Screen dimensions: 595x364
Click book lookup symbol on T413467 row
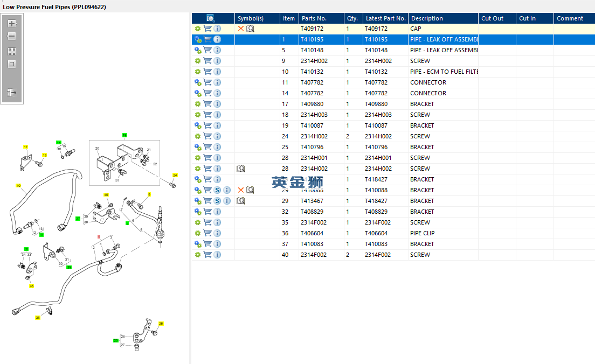pos(240,201)
